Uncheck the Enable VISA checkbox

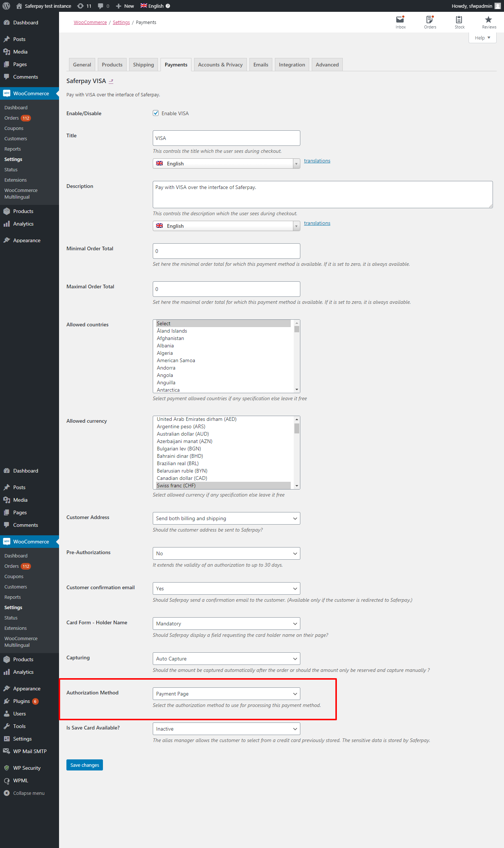point(156,113)
